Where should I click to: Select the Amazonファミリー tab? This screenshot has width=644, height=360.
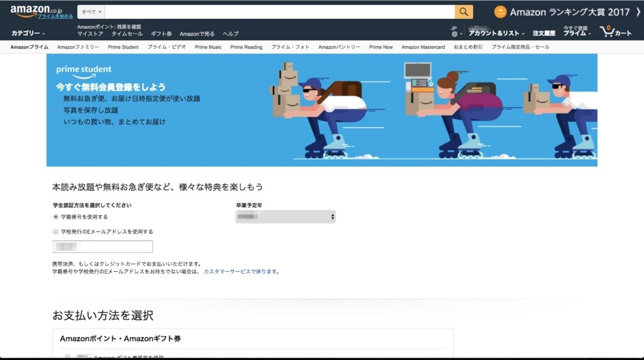point(78,47)
